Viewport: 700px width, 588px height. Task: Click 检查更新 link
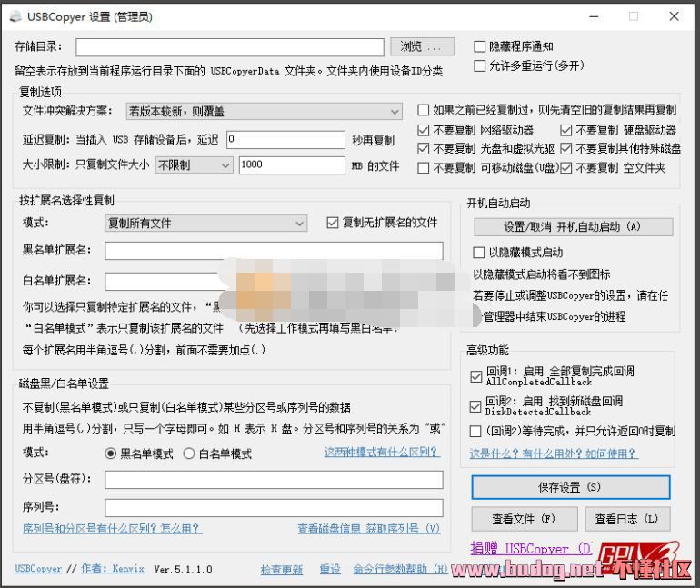[x=281, y=570]
